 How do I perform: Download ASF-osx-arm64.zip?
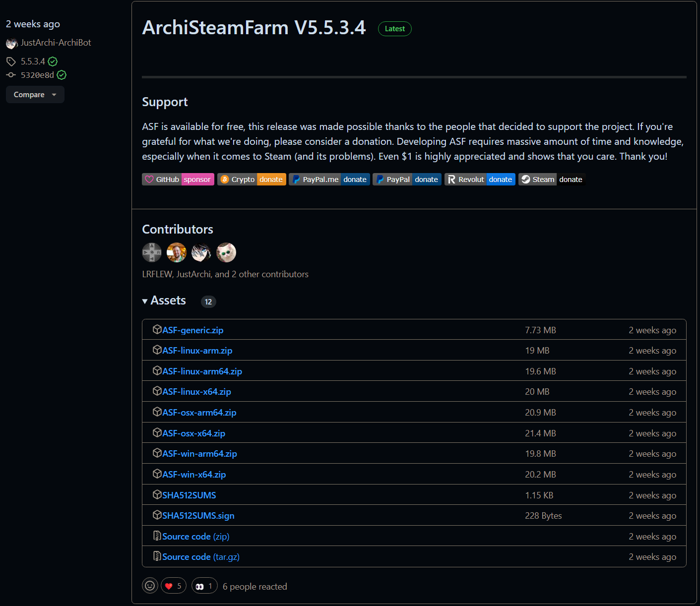click(199, 413)
